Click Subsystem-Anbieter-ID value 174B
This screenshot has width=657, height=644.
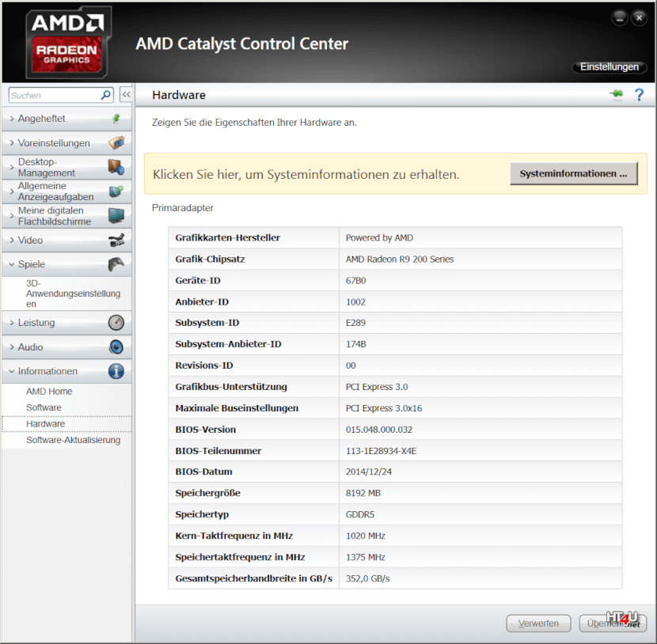355,344
